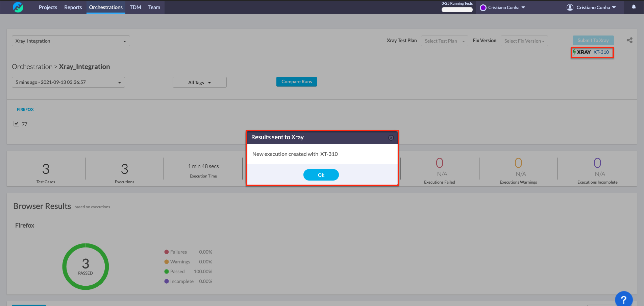Click the Browser Results heading
644x306 pixels.
click(42, 206)
